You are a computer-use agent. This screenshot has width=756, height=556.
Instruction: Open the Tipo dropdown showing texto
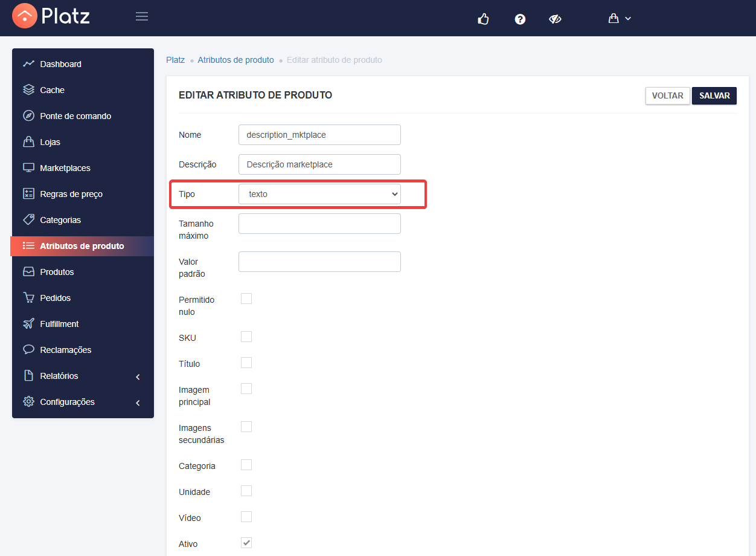319,194
